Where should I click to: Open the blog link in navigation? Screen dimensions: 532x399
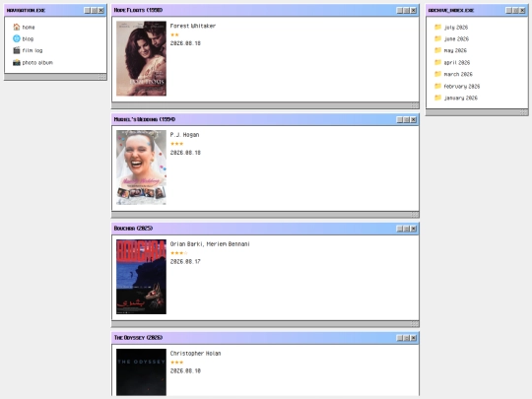pyautogui.click(x=28, y=39)
